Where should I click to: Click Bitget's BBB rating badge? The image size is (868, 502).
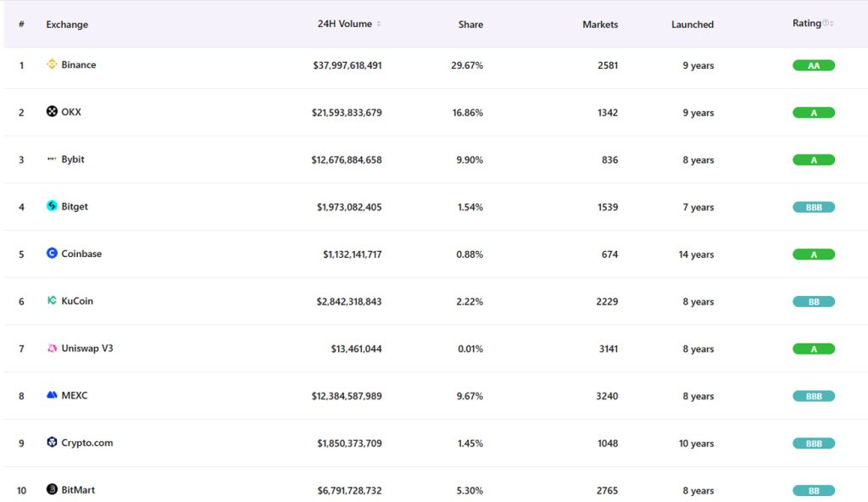click(813, 207)
